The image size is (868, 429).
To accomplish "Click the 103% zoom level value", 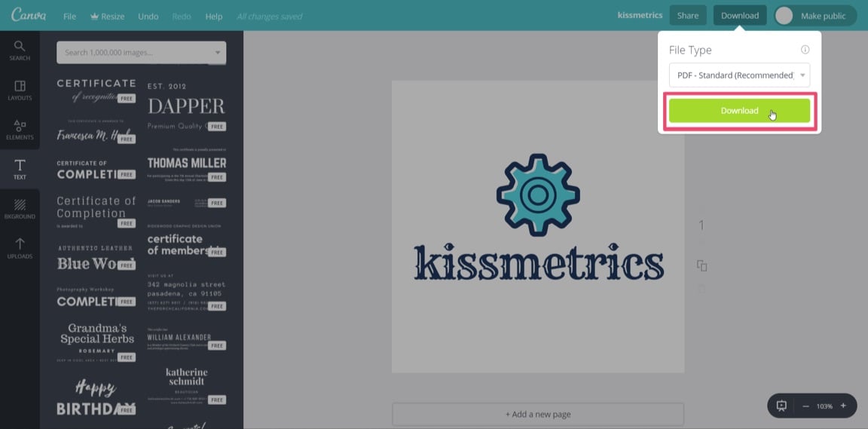I will coord(824,406).
